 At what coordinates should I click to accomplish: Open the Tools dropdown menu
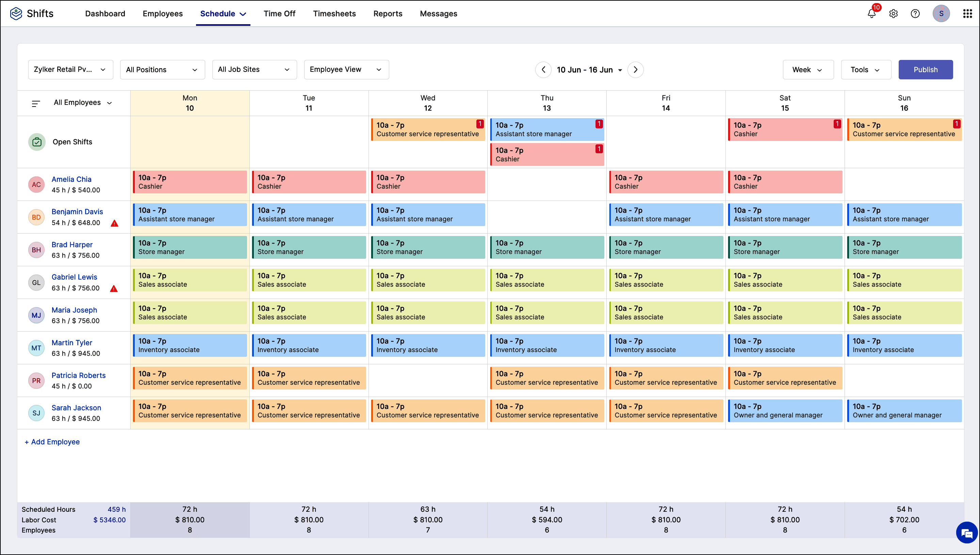click(x=865, y=69)
